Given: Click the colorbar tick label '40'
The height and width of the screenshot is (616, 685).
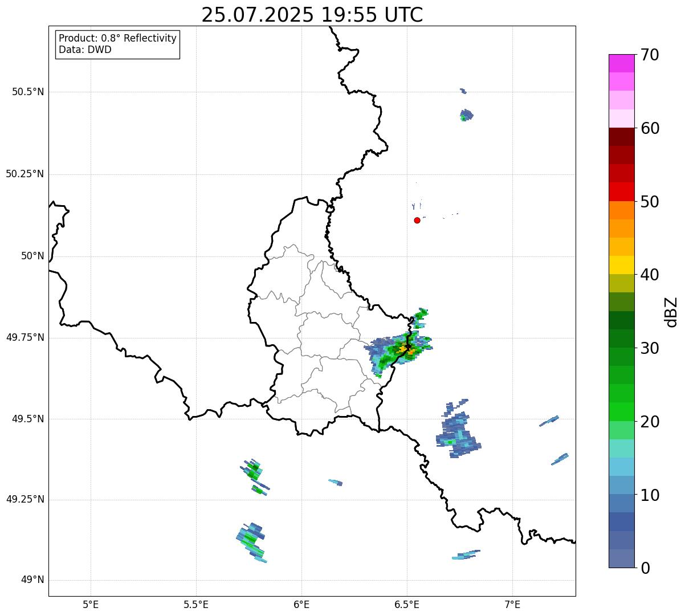Looking at the screenshot, I should [x=650, y=275].
